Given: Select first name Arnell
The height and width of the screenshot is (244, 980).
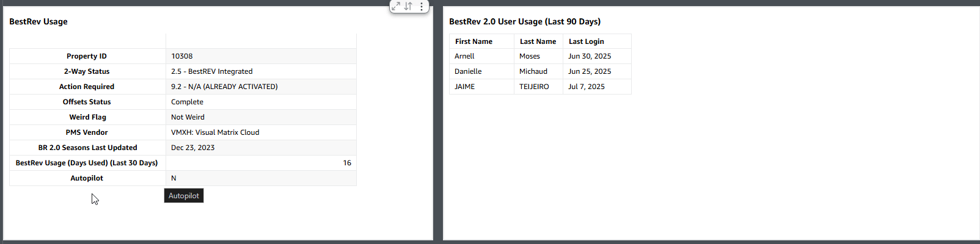Looking at the screenshot, I should click(464, 56).
